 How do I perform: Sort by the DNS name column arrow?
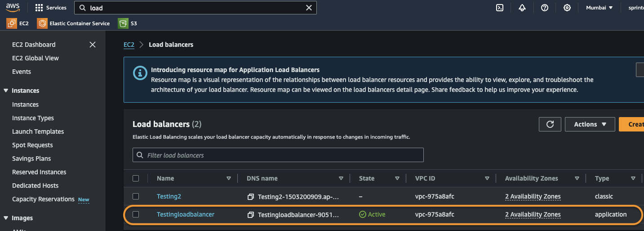341,178
